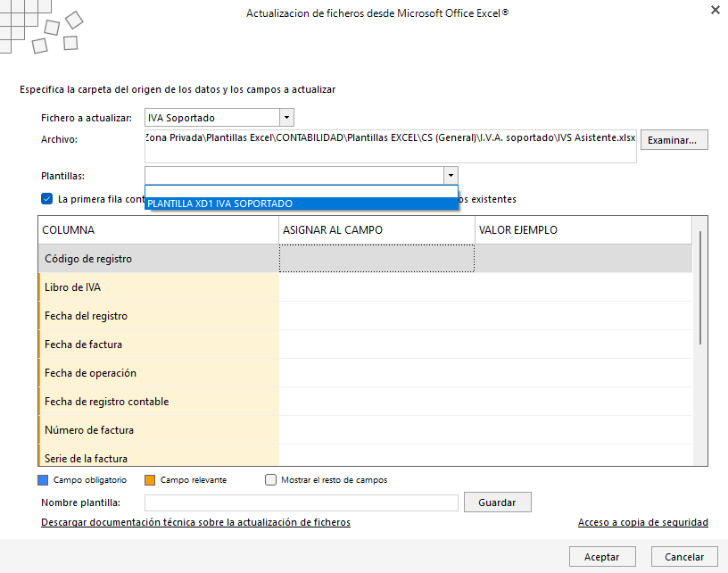
Task: Click the Examinar... button
Action: point(674,140)
